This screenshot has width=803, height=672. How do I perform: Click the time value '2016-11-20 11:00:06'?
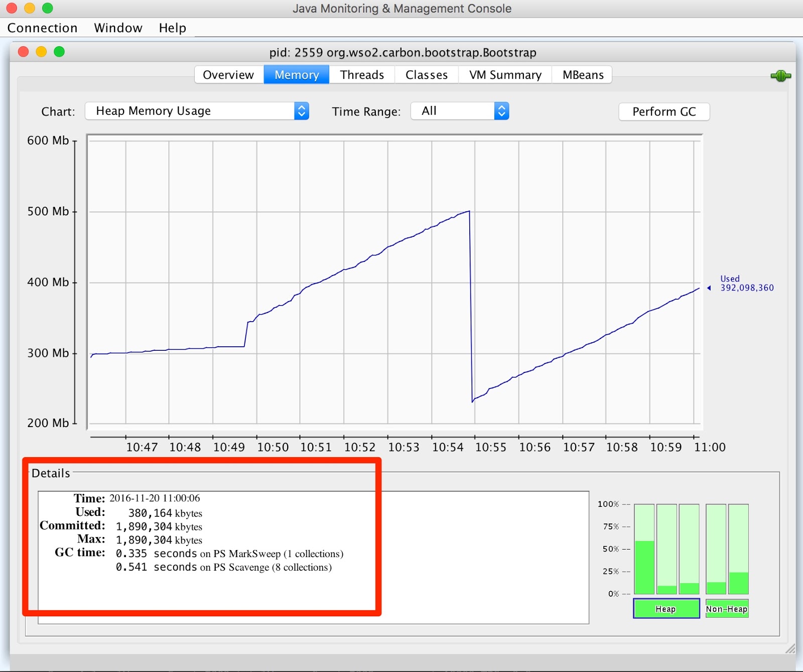tap(155, 498)
